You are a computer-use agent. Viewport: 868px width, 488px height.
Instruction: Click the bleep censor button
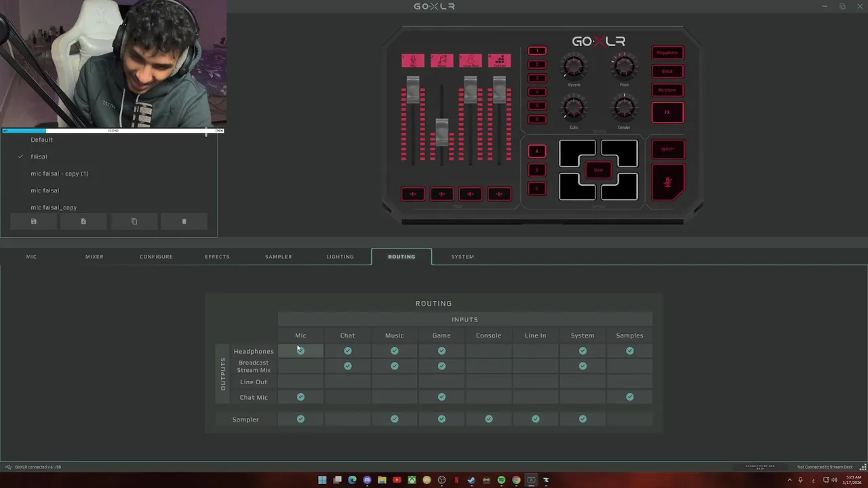[x=668, y=149]
